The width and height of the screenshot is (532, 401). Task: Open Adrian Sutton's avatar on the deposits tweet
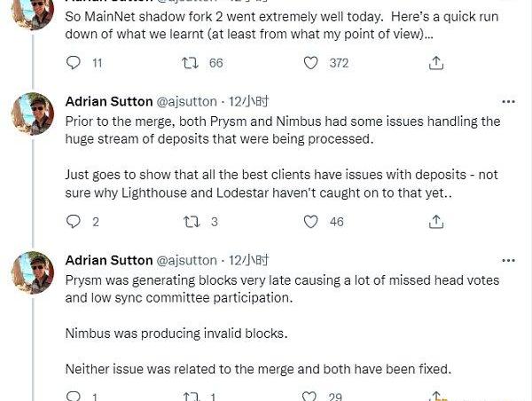point(33,113)
